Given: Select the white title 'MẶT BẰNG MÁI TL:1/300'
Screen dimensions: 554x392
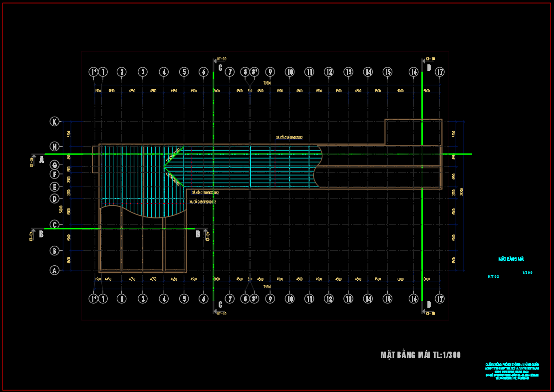Looking at the screenshot, I should (420, 355).
